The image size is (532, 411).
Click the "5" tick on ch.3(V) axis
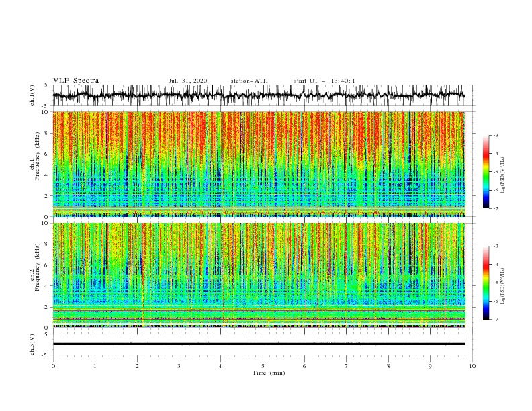pyautogui.click(x=46, y=334)
